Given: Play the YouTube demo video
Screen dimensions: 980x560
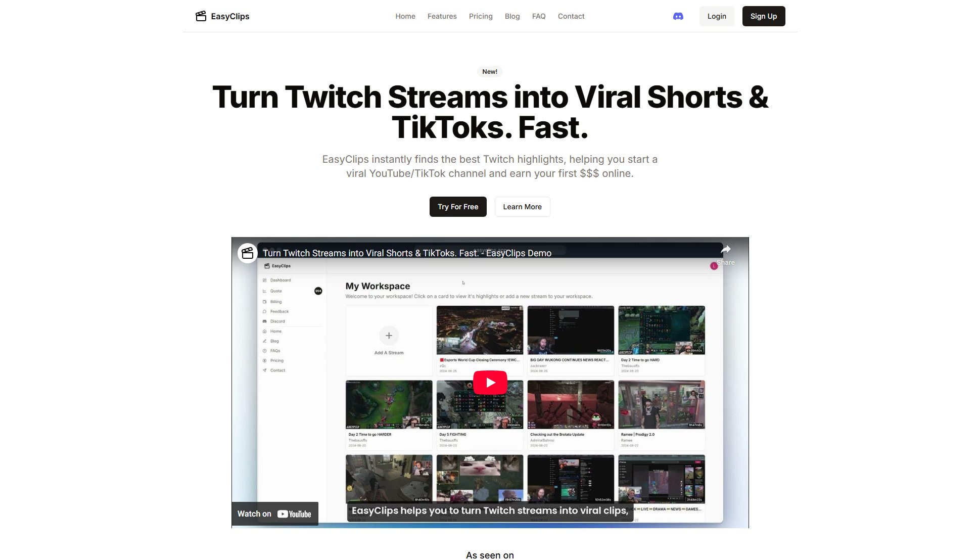Looking at the screenshot, I should (490, 383).
